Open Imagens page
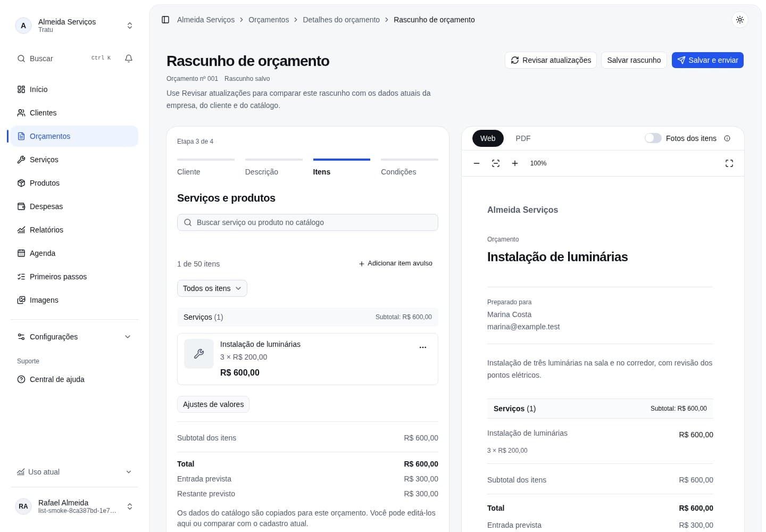This screenshot has width=766, height=532. coord(74,300)
